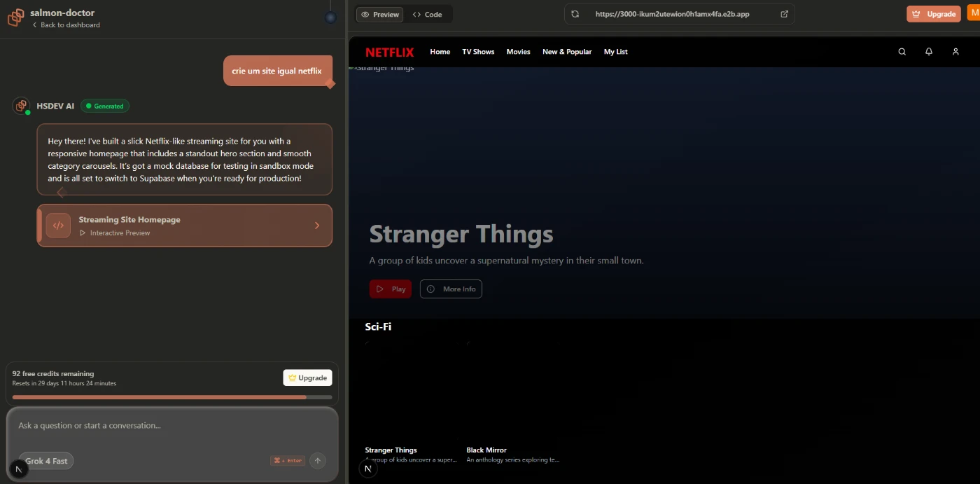Open the Black Mirror thumbnail card
The width and height of the screenshot is (980, 484).
(516, 396)
